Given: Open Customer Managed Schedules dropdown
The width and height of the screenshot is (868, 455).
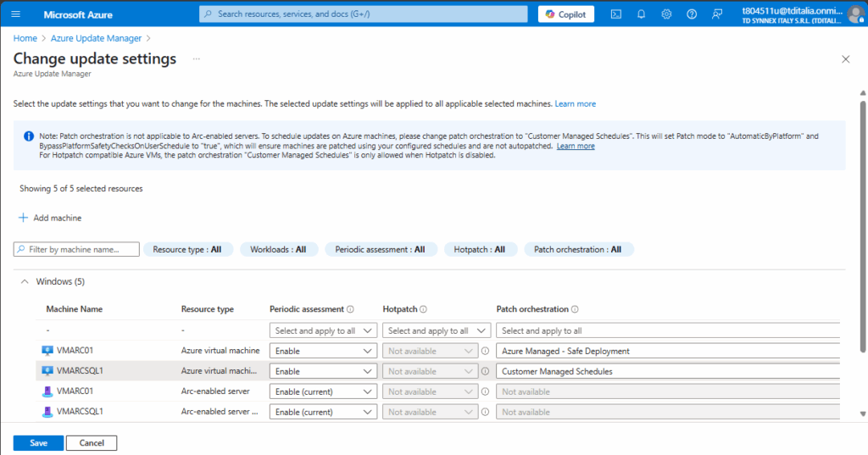Looking at the screenshot, I should tap(668, 371).
